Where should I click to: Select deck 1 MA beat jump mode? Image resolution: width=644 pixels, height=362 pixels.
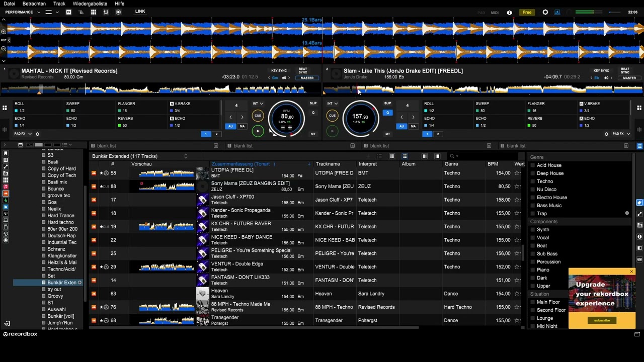click(242, 127)
